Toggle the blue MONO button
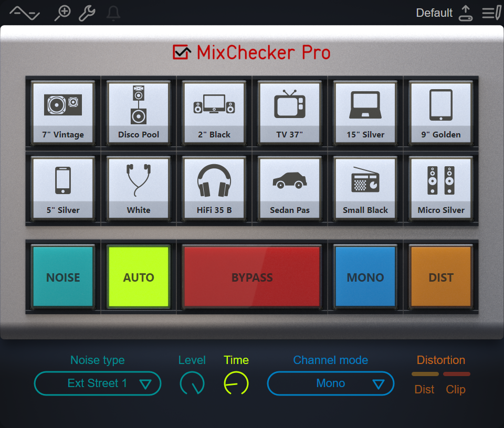Image resolution: width=504 pixels, height=428 pixels. (x=365, y=277)
